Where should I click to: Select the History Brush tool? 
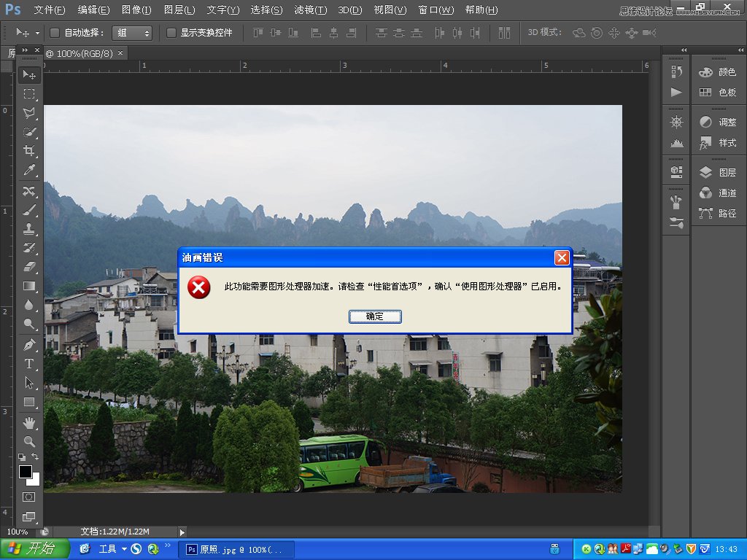[x=29, y=248]
